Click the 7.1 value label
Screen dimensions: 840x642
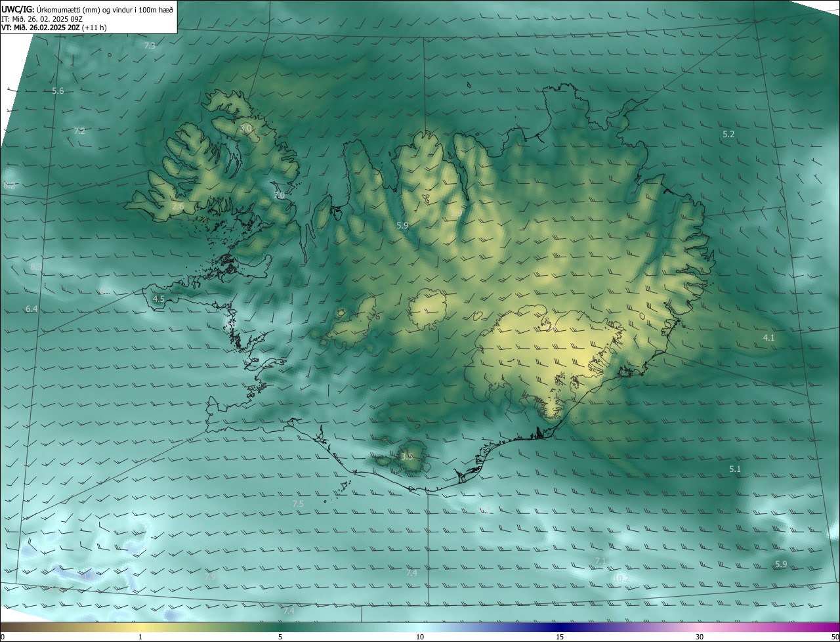600,561
